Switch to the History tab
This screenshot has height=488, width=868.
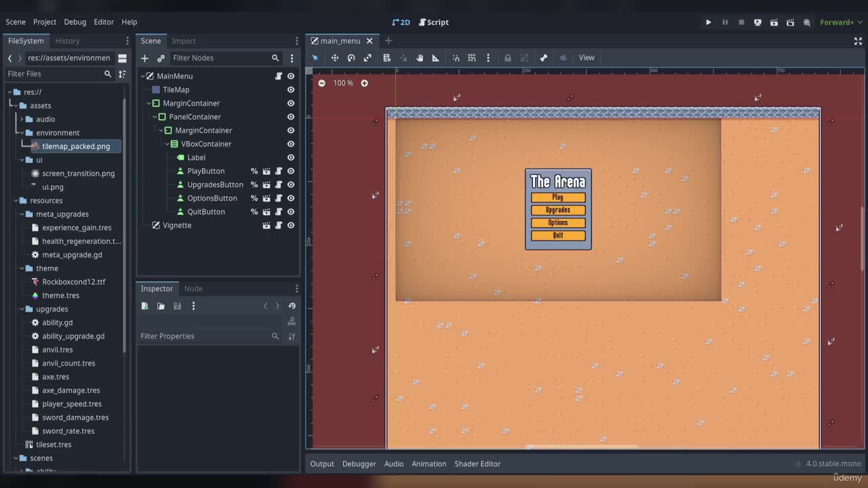click(67, 41)
